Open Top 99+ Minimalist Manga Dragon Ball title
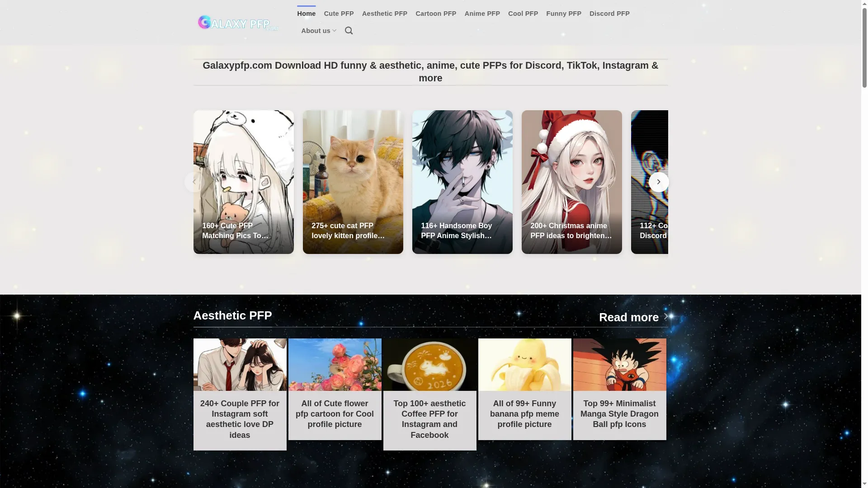The width and height of the screenshot is (868, 488). pyautogui.click(x=619, y=414)
